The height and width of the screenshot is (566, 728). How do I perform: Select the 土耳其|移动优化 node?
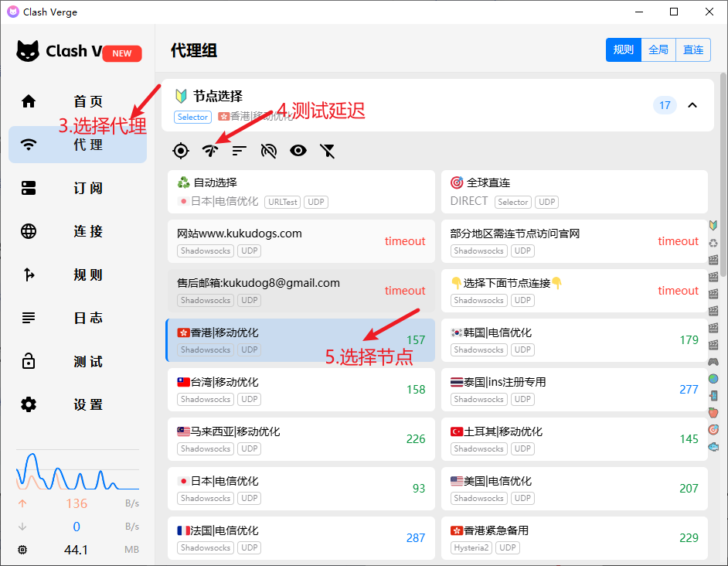click(x=574, y=439)
